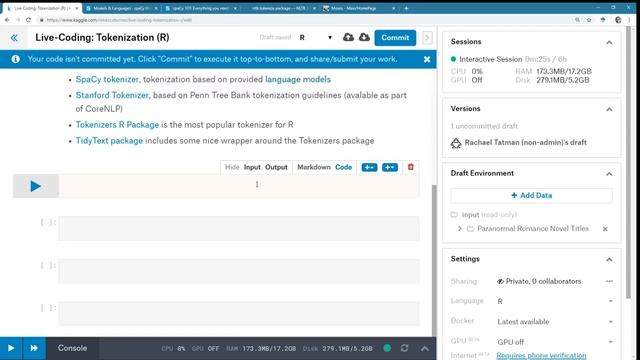Click the cloud upload icon
The image size is (640, 360).
click(x=348, y=38)
